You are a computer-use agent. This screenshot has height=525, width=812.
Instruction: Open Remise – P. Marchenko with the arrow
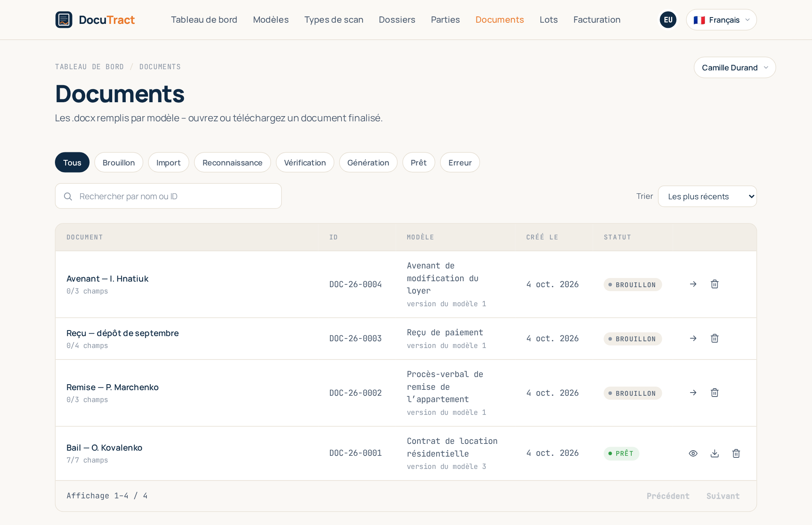pyautogui.click(x=693, y=393)
